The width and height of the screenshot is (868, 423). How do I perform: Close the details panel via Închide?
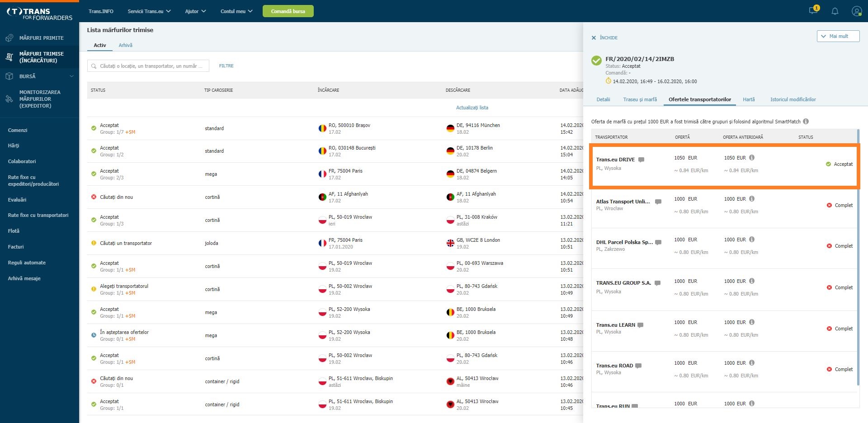pyautogui.click(x=604, y=38)
